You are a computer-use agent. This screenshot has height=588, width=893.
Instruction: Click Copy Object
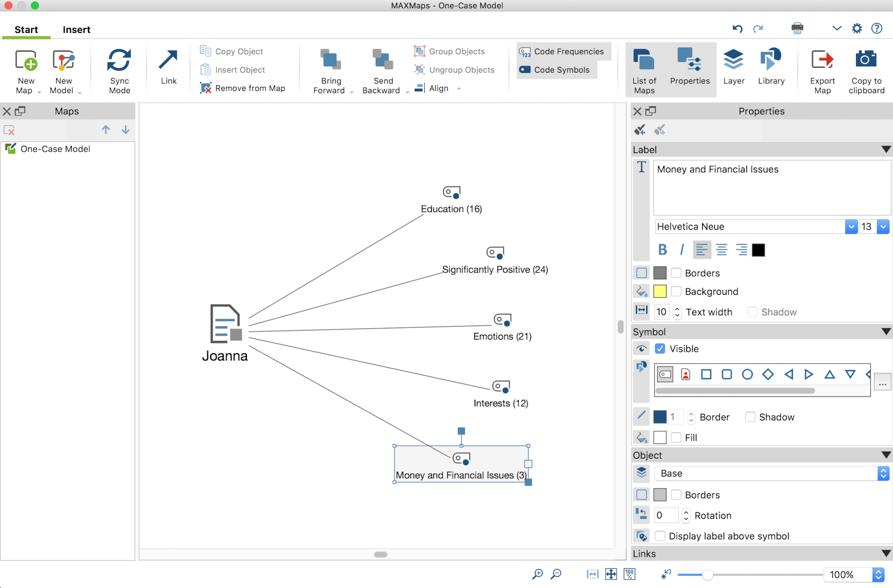coord(231,51)
